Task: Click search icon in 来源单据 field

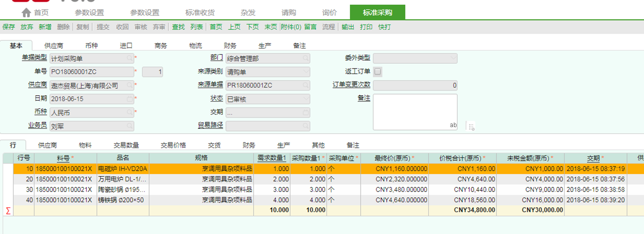Action: [306, 85]
